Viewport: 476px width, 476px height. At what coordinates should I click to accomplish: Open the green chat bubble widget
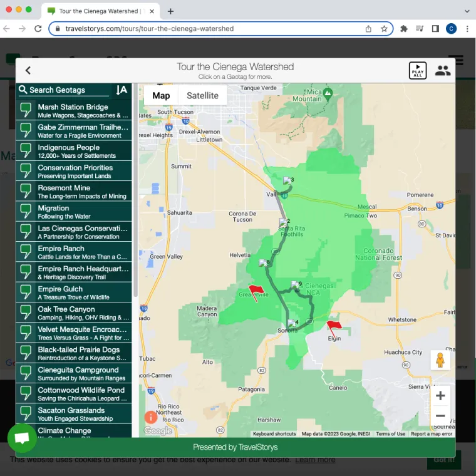pos(22,438)
